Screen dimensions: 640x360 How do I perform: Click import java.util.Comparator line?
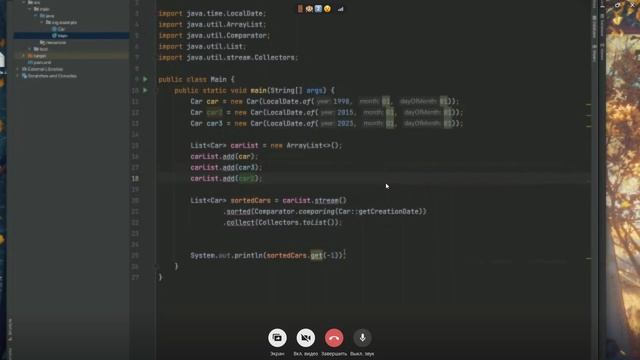coord(214,36)
